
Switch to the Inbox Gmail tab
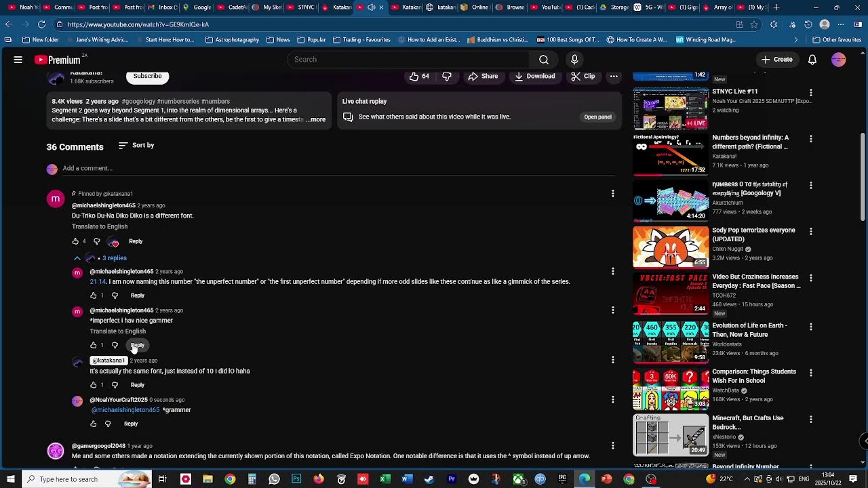click(163, 7)
